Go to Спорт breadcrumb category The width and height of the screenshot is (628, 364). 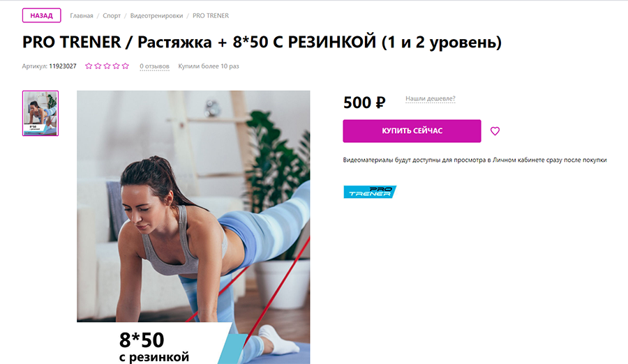[112, 15]
